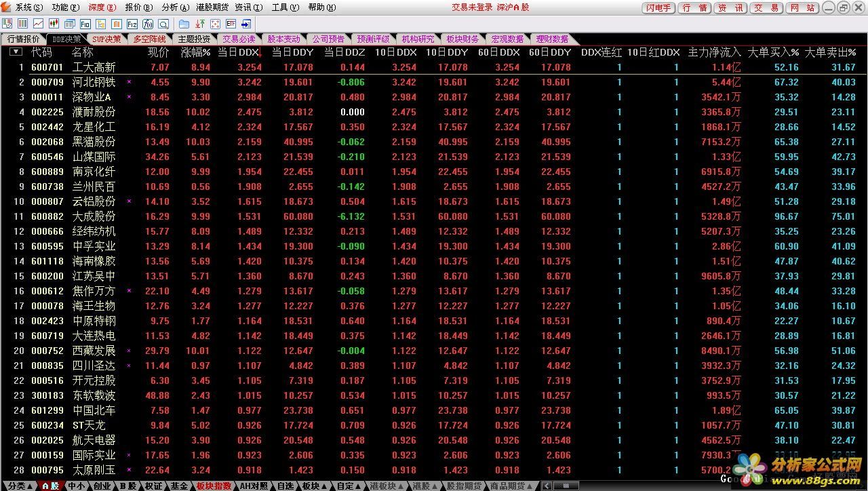This screenshot has height=491, width=868.
Task: Switch to the 多空阵线 tab
Action: point(149,39)
